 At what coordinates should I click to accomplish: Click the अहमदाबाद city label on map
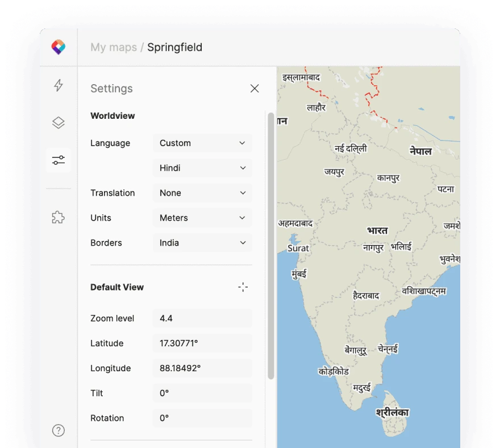pyautogui.click(x=295, y=223)
